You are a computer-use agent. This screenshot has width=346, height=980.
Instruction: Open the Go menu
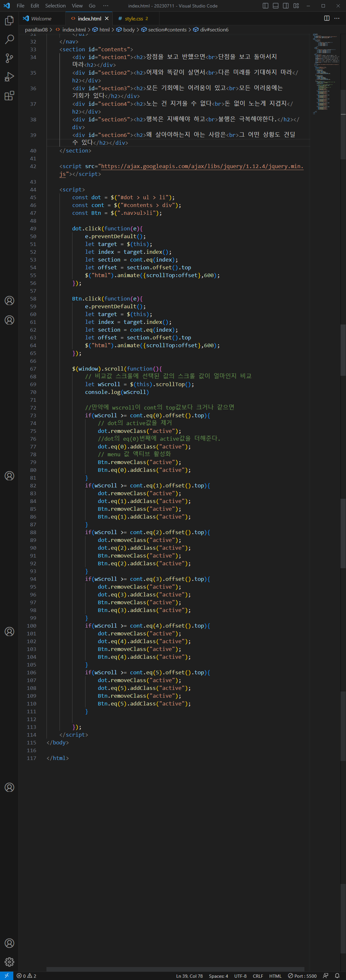pos(92,6)
